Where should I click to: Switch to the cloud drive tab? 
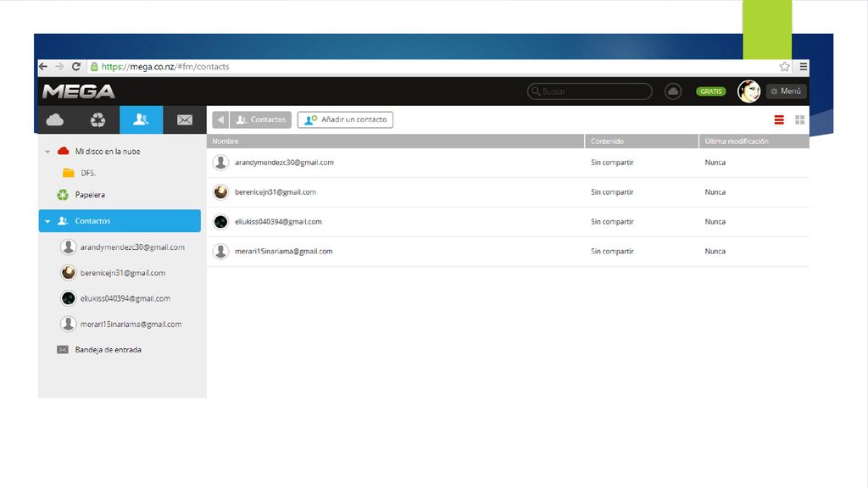pos(55,119)
